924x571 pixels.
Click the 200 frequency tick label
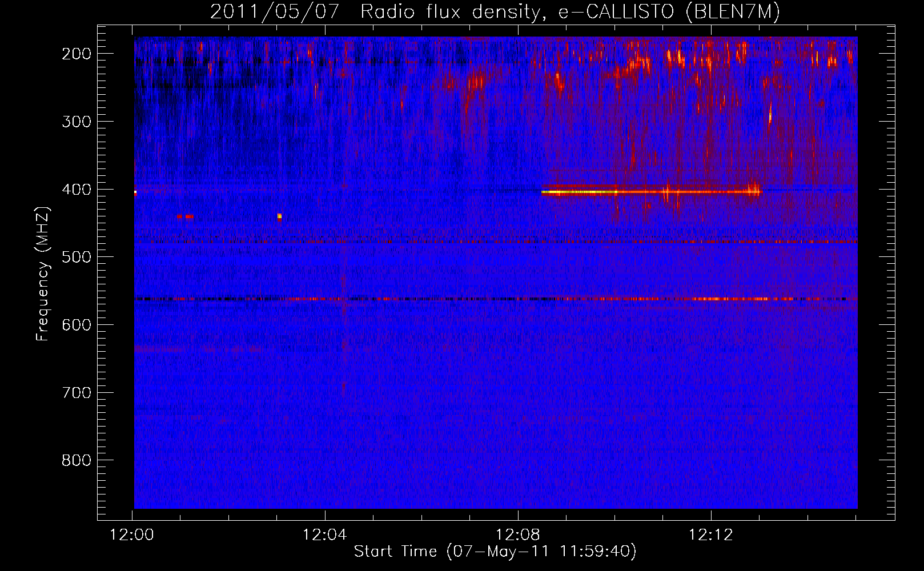coord(77,54)
